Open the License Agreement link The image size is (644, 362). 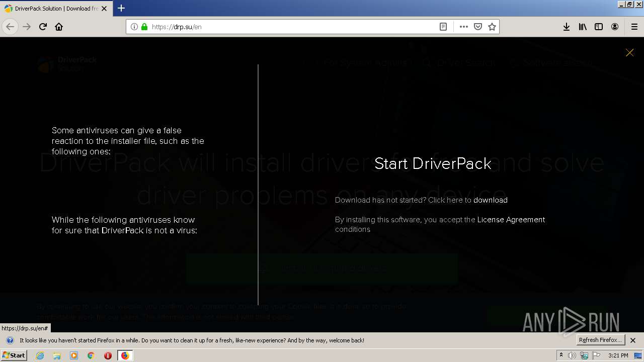click(x=511, y=220)
